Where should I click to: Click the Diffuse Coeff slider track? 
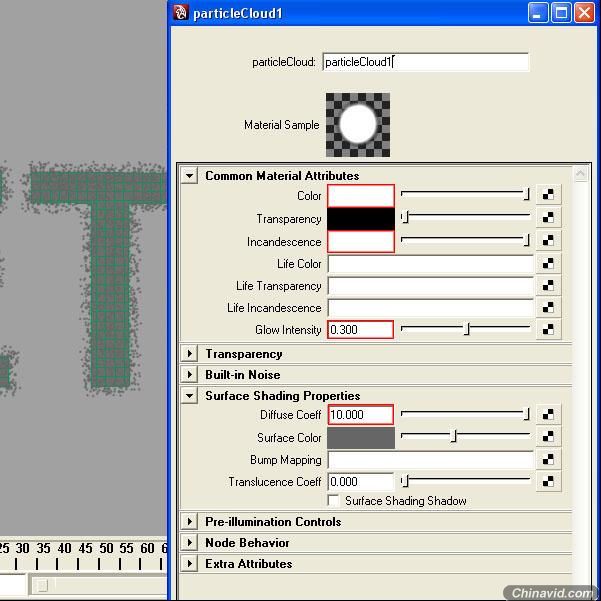click(x=465, y=413)
